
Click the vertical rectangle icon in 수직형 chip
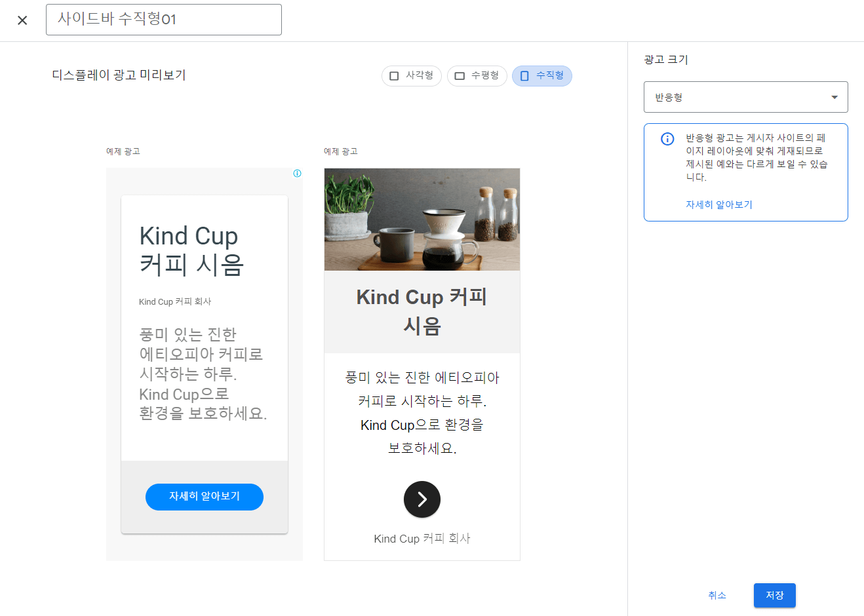click(524, 76)
